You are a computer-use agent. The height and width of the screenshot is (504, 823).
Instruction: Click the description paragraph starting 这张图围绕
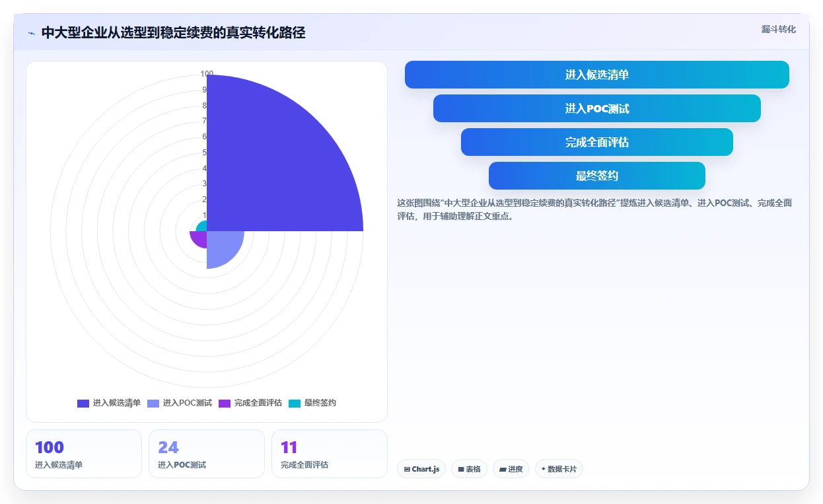[x=594, y=209]
